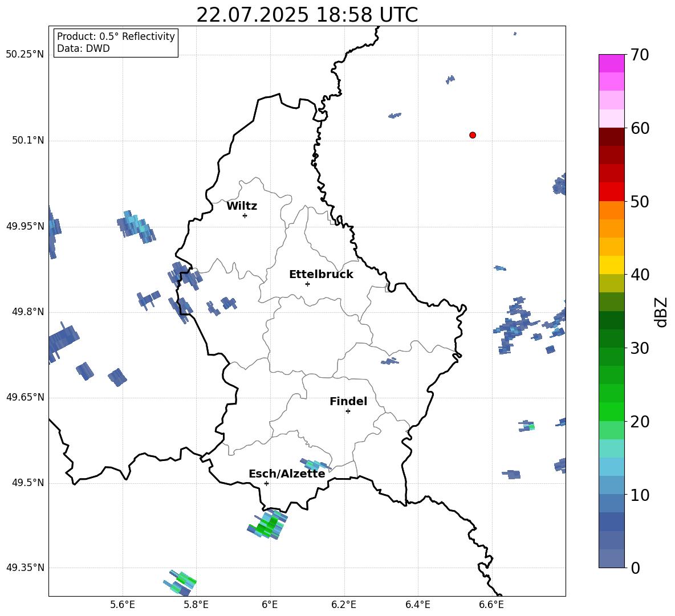Click the Ettelbruck cross marker
This screenshot has width=675, height=616.
[x=307, y=284]
